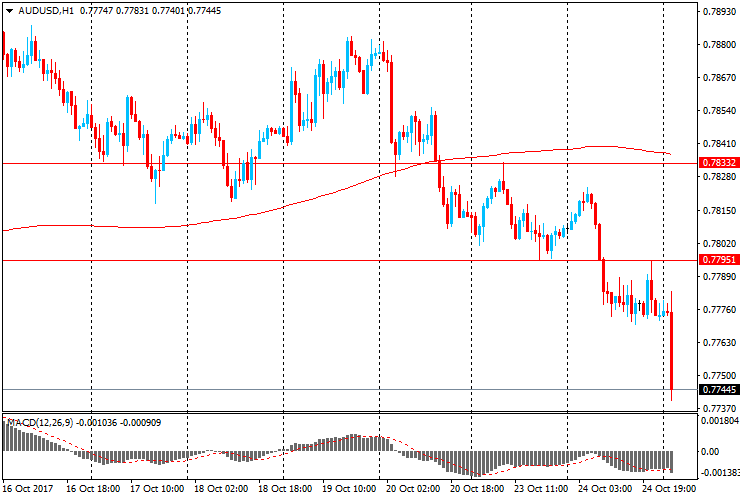Viewport: 740px width, 500px height.
Task: Select the 18 Oct 18:00 time label
Action: 285,489
